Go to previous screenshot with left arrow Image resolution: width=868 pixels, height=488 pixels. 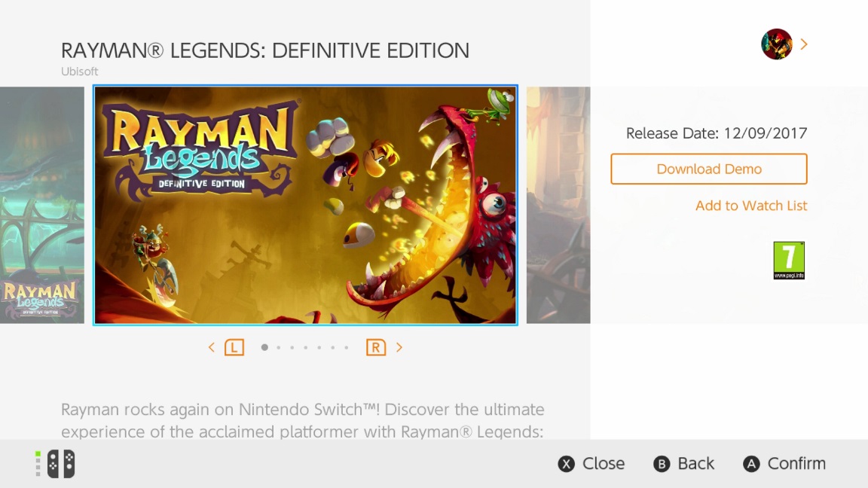coord(212,347)
